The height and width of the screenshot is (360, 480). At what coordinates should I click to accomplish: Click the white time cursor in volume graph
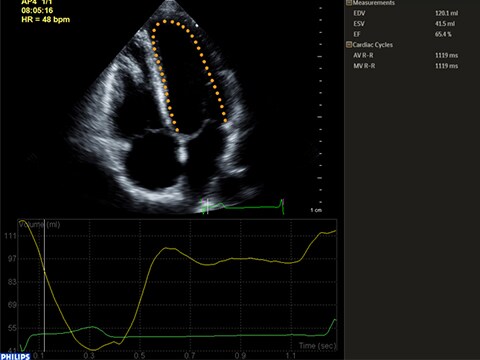coord(44,287)
